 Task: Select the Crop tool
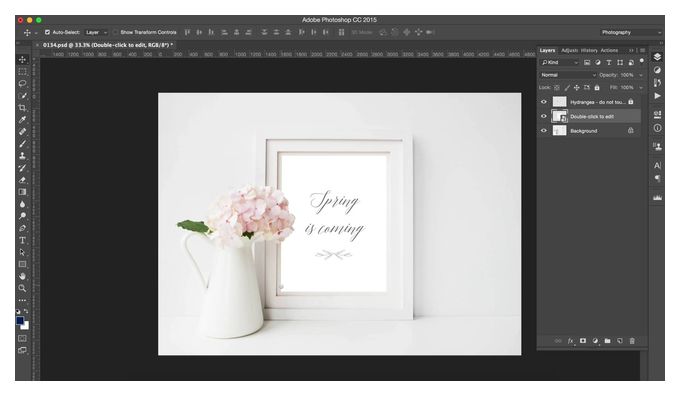23,108
